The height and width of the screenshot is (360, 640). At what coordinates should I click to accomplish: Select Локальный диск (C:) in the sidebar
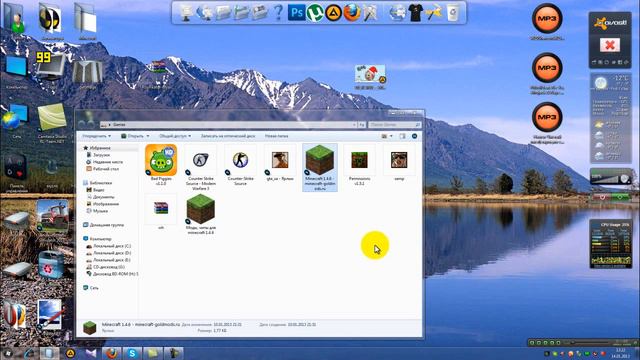click(108, 246)
